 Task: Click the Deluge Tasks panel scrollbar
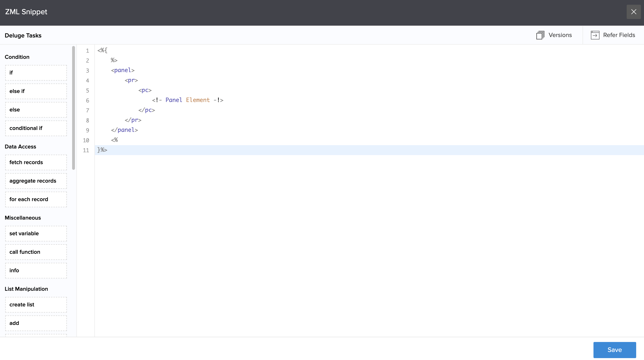pyautogui.click(x=74, y=107)
